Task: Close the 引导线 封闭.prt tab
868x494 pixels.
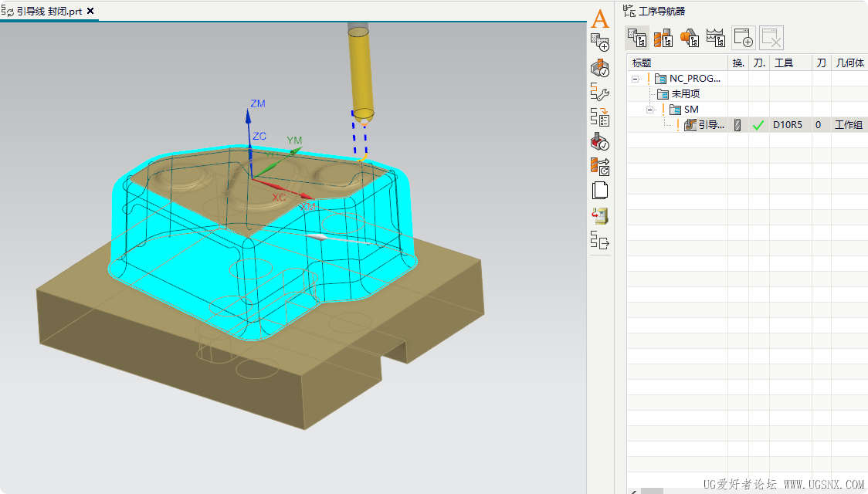Action: 91,11
